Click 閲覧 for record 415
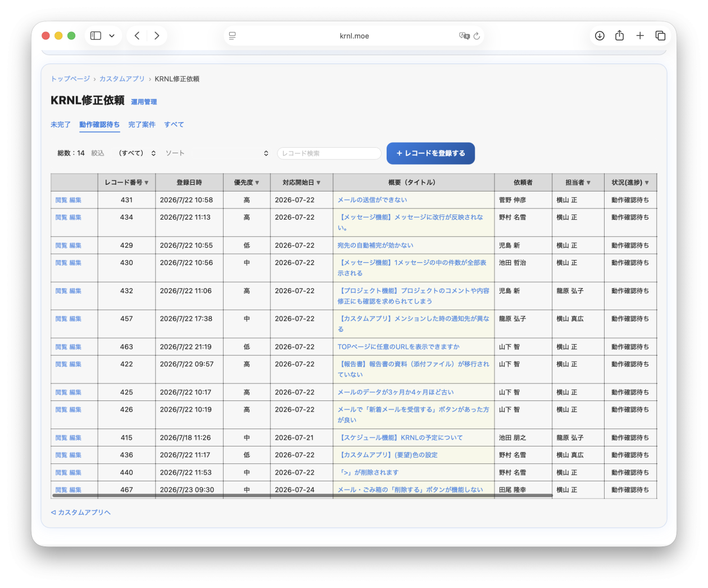Screen dimensions: 708x588 point(61,438)
